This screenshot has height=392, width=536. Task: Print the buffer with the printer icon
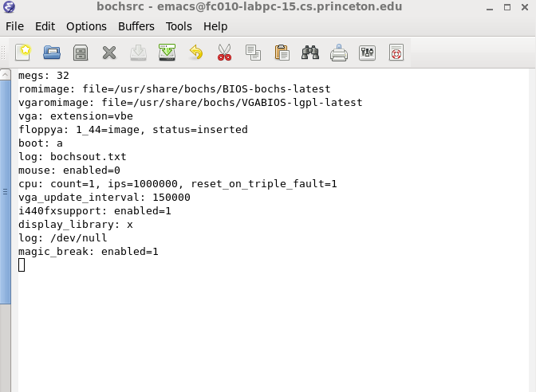click(339, 53)
